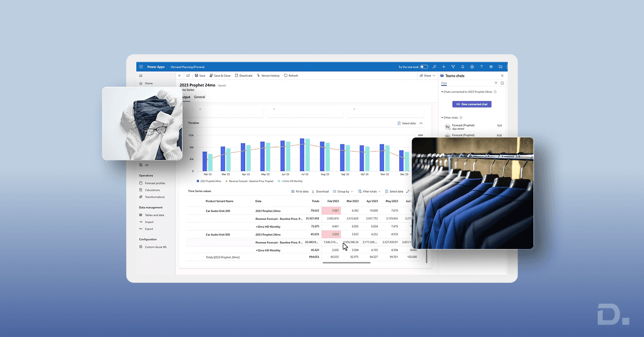Viewport: 644px width, 337px height.
Task: Open the Power Apps app launcher grid
Action: point(141,67)
